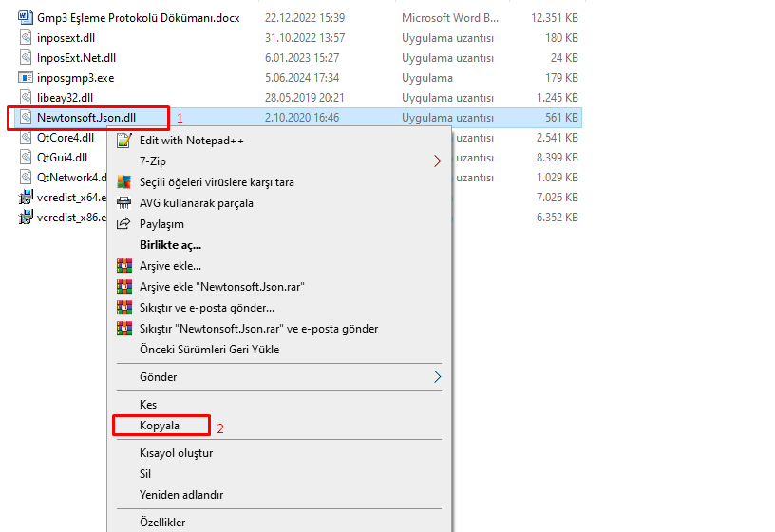This screenshot has height=532, width=775.
Task: Click the vcredist_x64 installer icon
Action: 26,198
